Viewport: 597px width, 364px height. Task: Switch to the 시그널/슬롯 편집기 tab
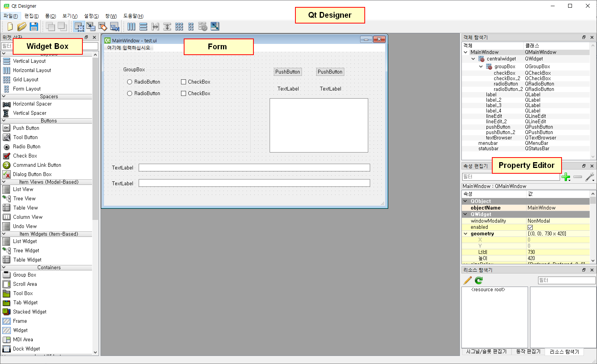486,351
